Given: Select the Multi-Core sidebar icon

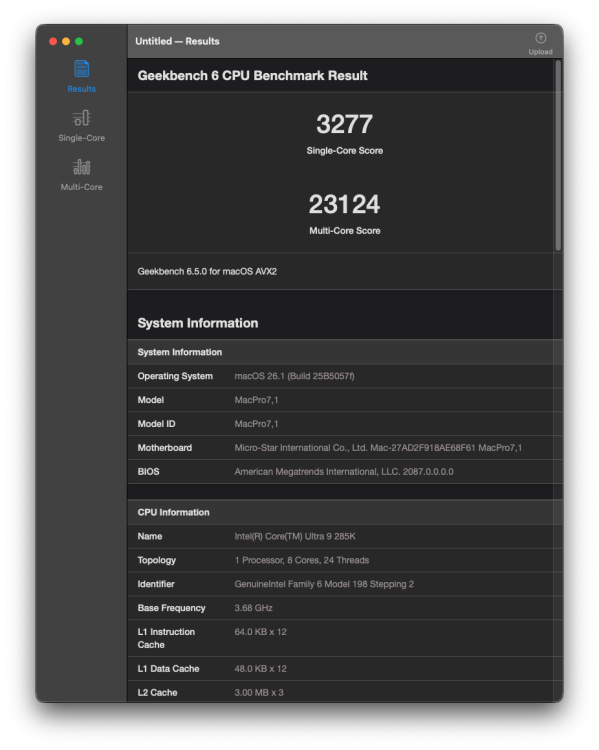Looking at the screenshot, I should coord(81,167).
